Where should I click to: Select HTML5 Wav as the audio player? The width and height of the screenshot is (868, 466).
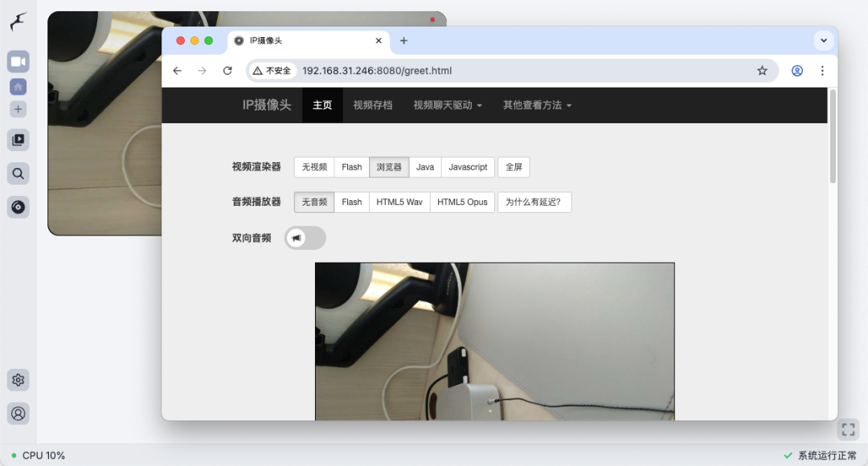point(399,202)
